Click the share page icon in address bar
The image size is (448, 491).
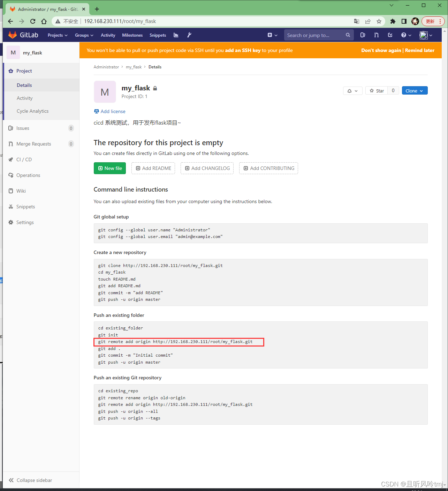click(x=368, y=21)
